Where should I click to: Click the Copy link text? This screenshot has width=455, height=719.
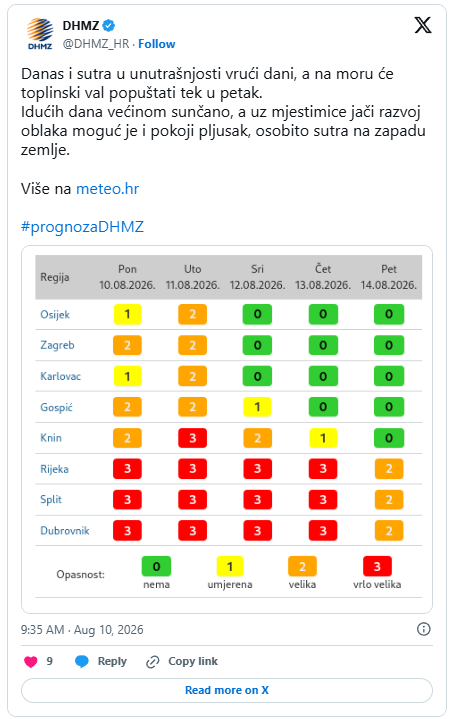pos(193,661)
